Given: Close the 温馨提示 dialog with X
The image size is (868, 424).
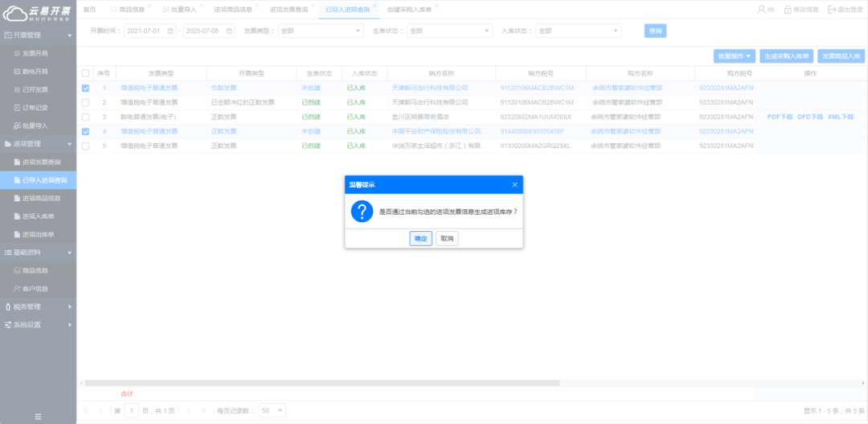Looking at the screenshot, I should pyautogui.click(x=514, y=184).
